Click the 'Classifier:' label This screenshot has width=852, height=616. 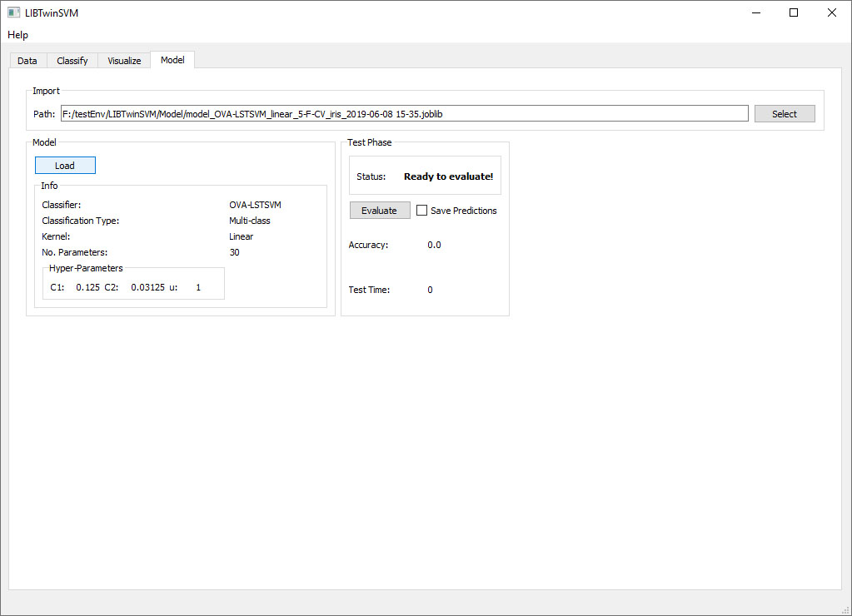tap(62, 205)
